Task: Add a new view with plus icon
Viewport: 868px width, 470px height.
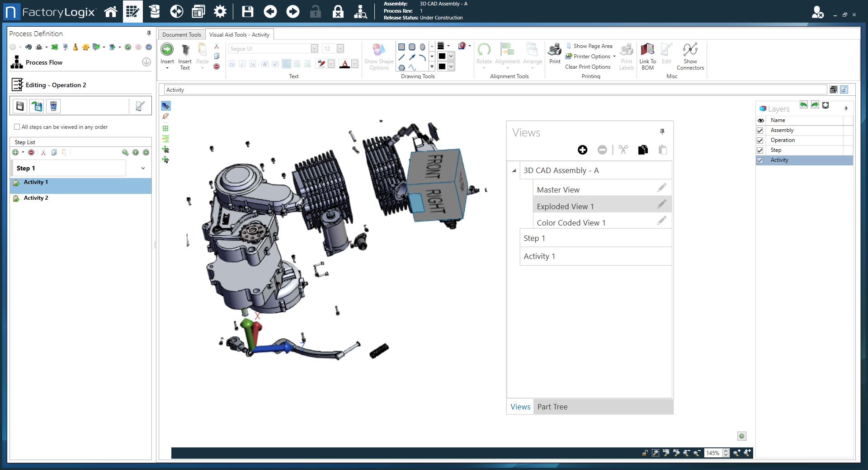Action: coord(582,150)
